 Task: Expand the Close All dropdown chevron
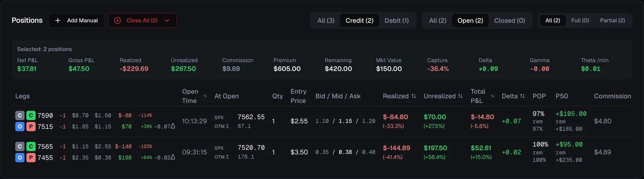[167, 21]
